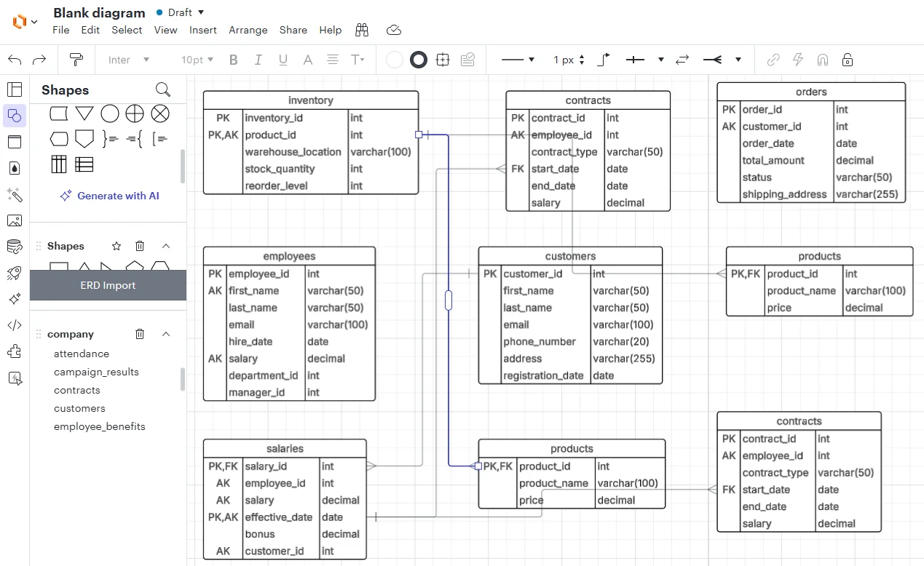Open the shape style image icon
The width and height of the screenshot is (924, 566).
[467, 60]
